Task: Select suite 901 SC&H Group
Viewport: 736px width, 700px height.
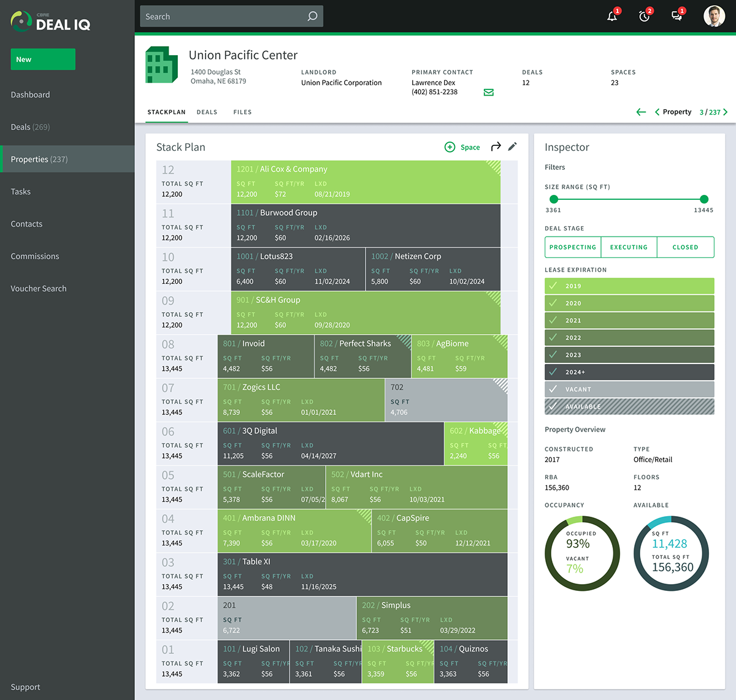Action: tap(366, 313)
